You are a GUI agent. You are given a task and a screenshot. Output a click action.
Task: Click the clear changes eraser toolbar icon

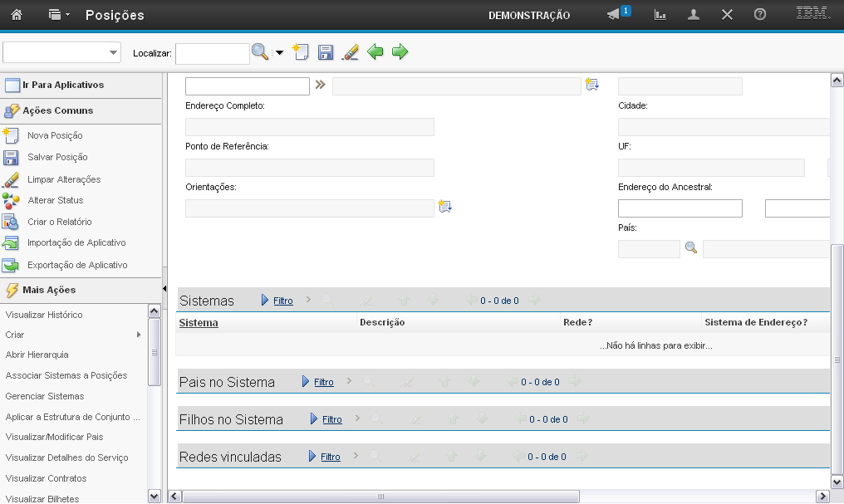tap(351, 52)
